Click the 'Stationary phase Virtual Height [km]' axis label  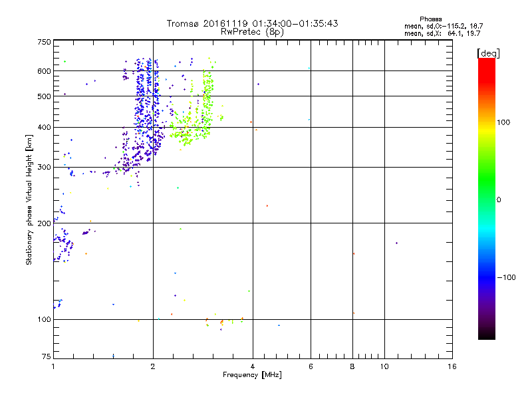29,199
